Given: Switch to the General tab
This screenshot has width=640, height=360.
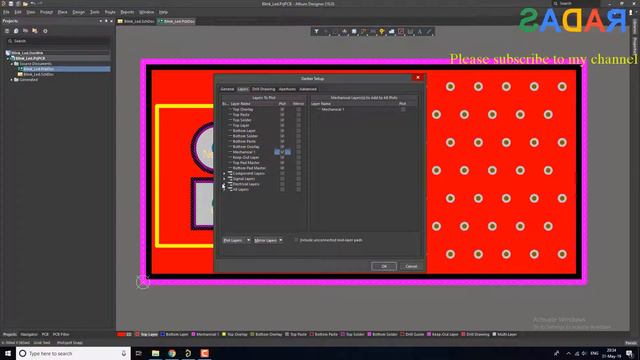Looking at the screenshot, I should [x=227, y=89].
